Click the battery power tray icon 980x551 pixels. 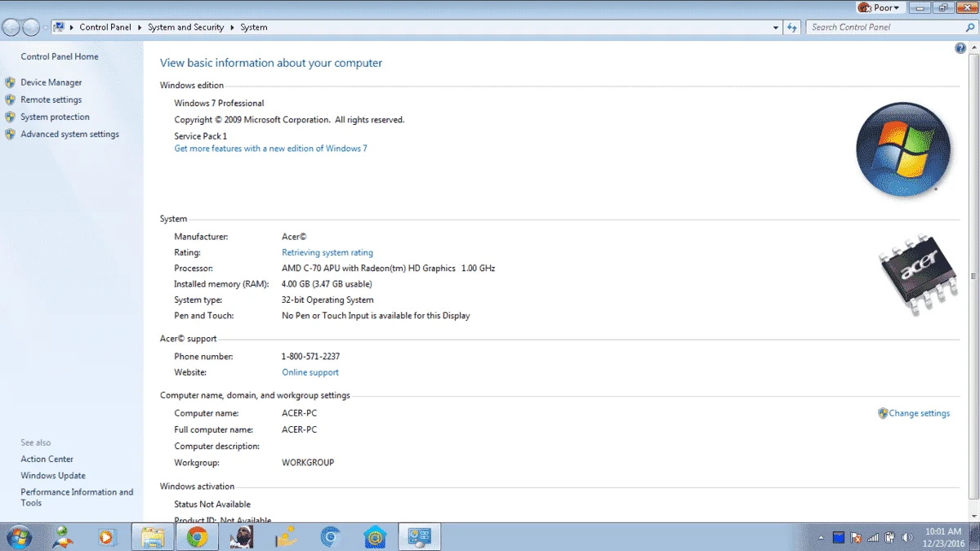pos(889,537)
